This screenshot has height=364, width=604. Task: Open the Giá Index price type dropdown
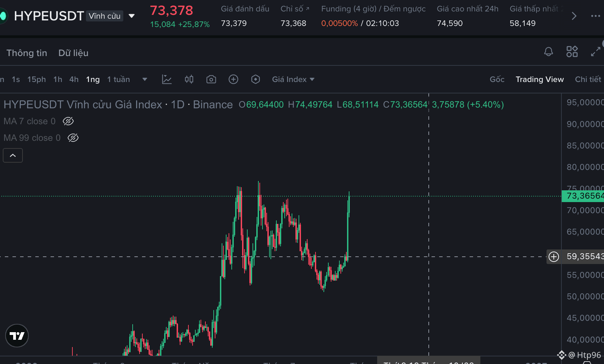coord(293,79)
